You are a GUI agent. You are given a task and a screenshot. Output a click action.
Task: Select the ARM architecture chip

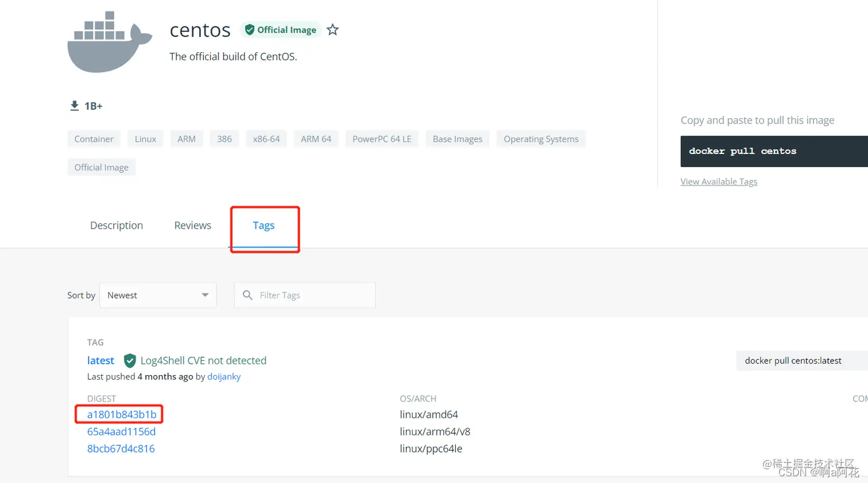tap(187, 139)
